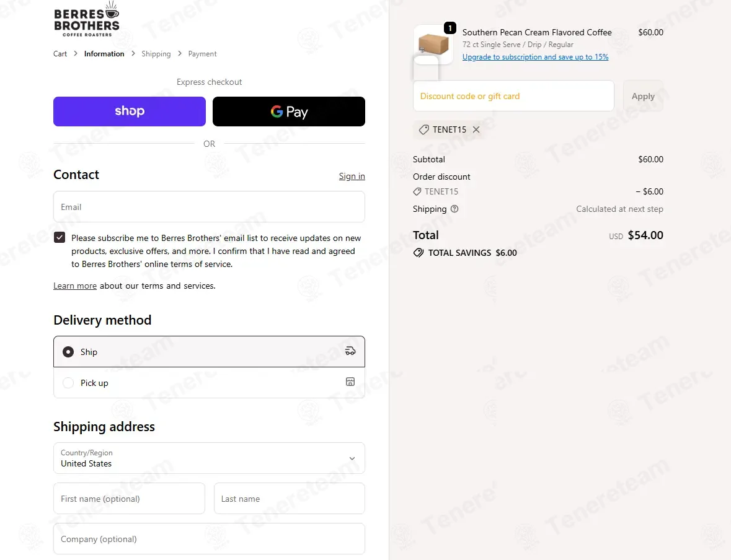
Task: Go to Cart breadcrumb step
Action: click(x=60, y=53)
